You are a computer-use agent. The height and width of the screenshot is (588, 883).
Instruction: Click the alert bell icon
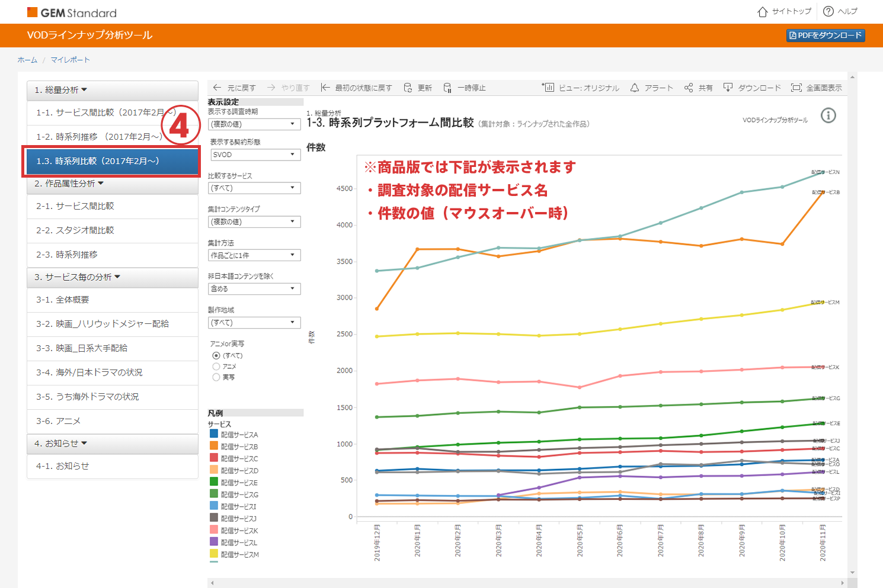tap(635, 88)
